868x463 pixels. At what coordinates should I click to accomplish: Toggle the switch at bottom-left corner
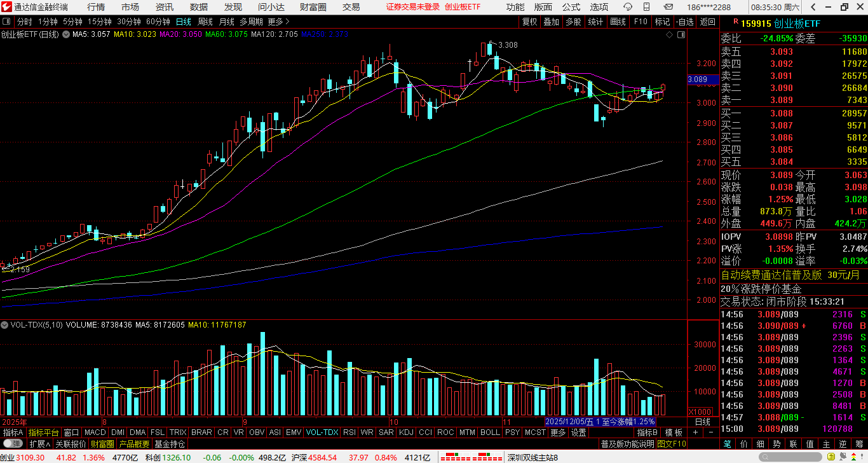click(13, 443)
